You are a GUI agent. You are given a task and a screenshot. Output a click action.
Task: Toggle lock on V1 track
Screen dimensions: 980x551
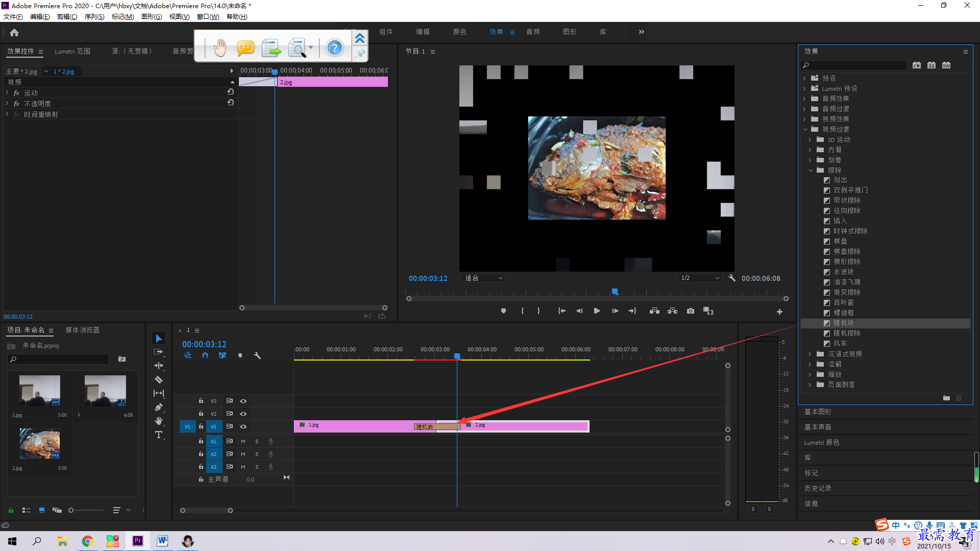tap(201, 426)
